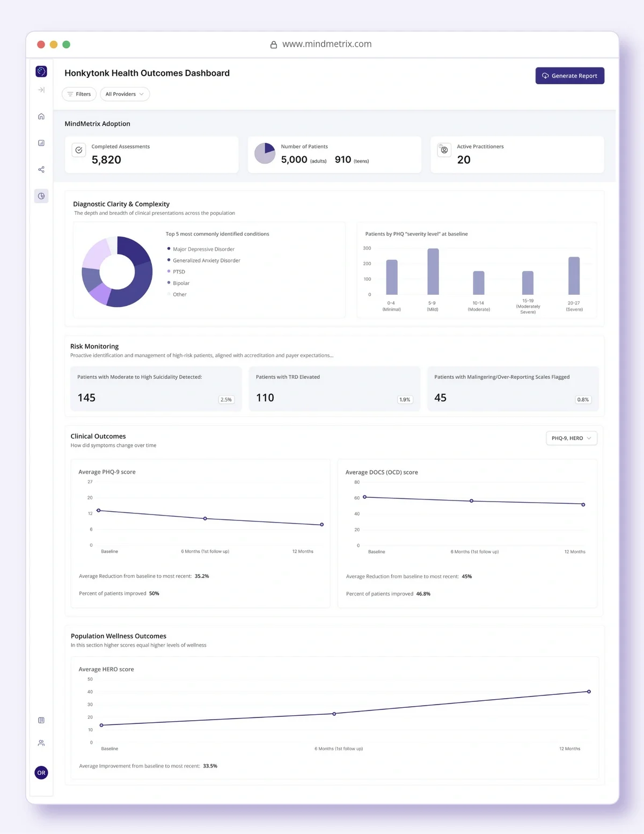Image resolution: width=644 pixels, height=834 pixels.
Task: Click the lock icon in the address bar
Action: pos(274,45)
